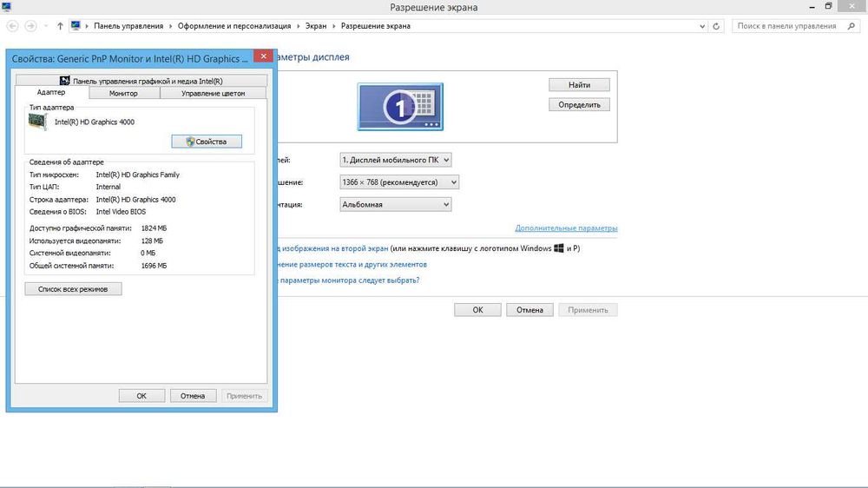
Task: Select the display 1 monitor thumbnail
Action: click(x=400, y=106)
